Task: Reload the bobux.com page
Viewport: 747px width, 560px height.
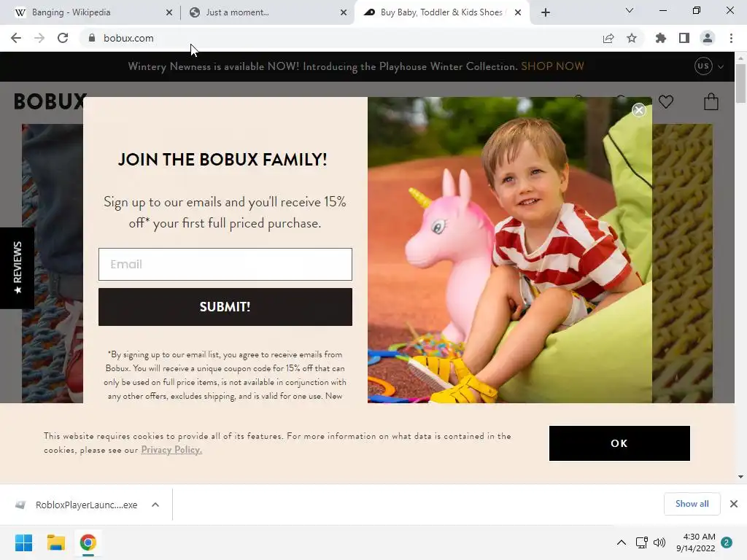Action: click(x=63, y=38)
